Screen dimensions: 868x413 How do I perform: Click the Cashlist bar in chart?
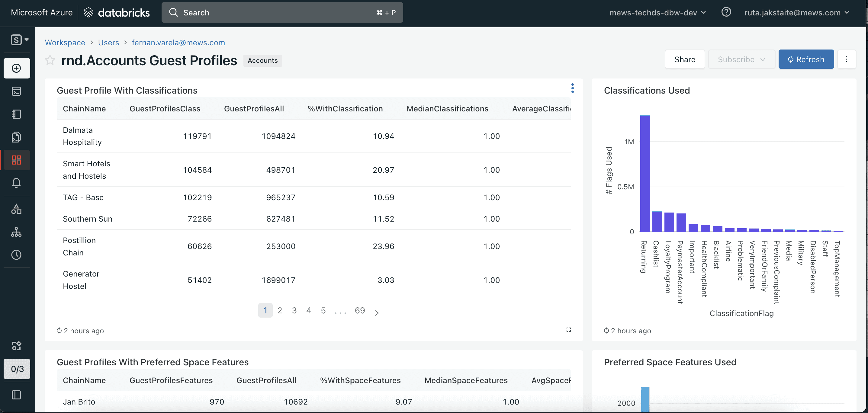coord(657,222)
